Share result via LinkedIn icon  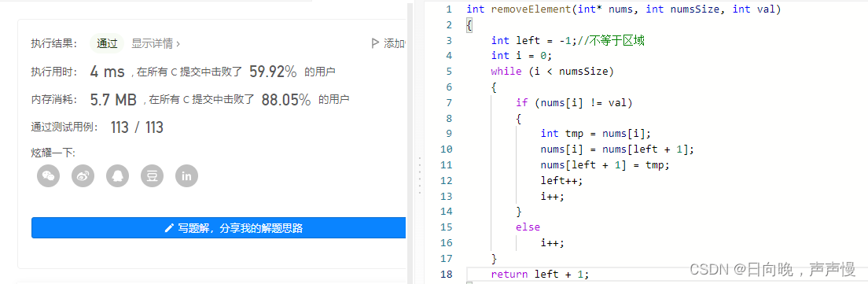(x=186, y=176)
